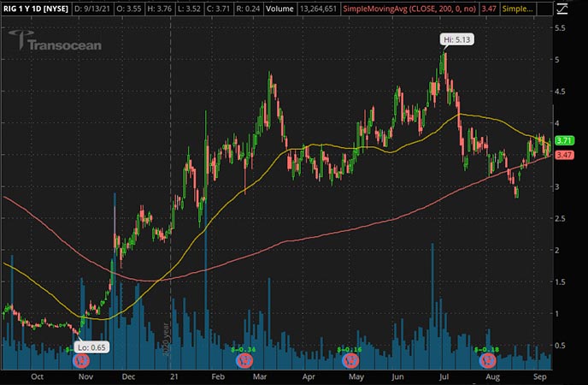
Task: Select the Lo: 0.65 price bubble
Action: coord(91,347)
